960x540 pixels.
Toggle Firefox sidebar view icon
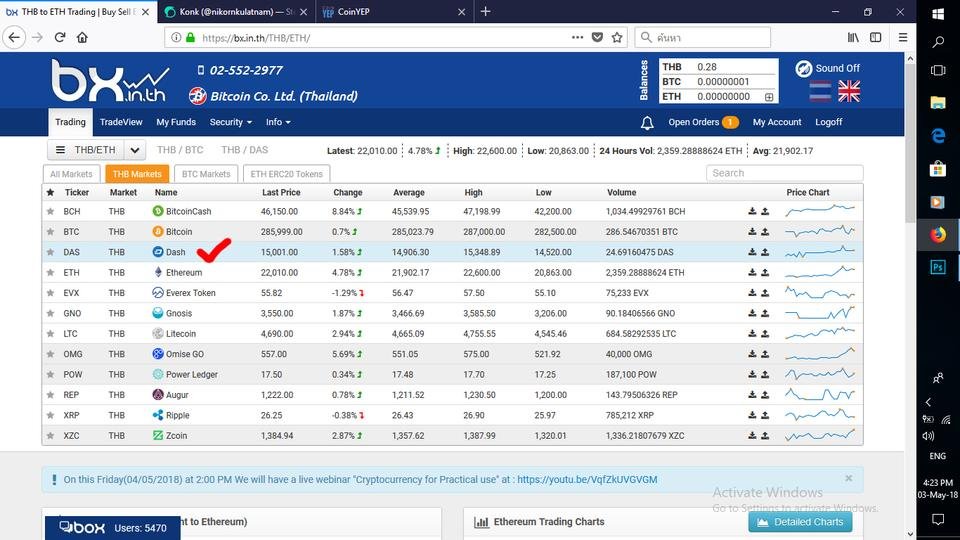tap(876, 37)
